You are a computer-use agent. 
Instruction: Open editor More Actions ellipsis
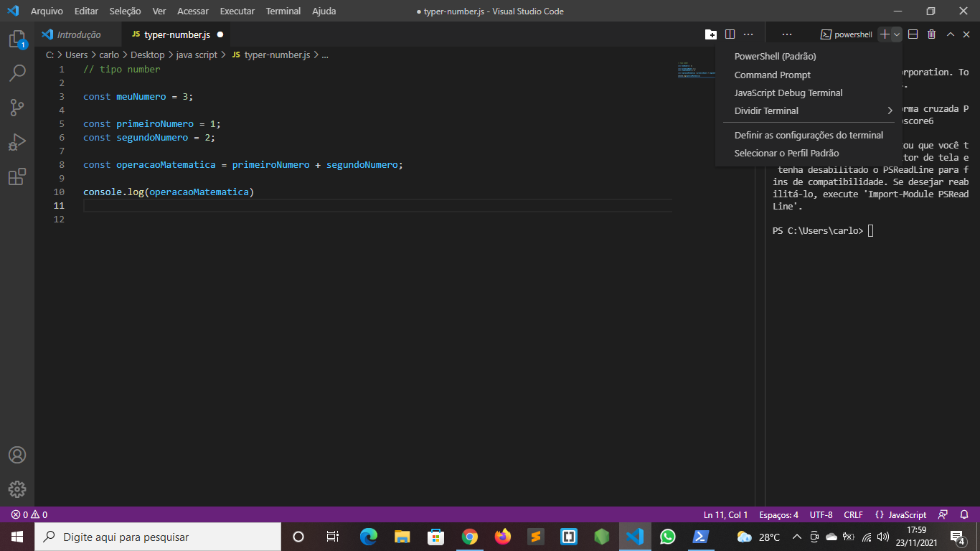[x=748, y=34]
